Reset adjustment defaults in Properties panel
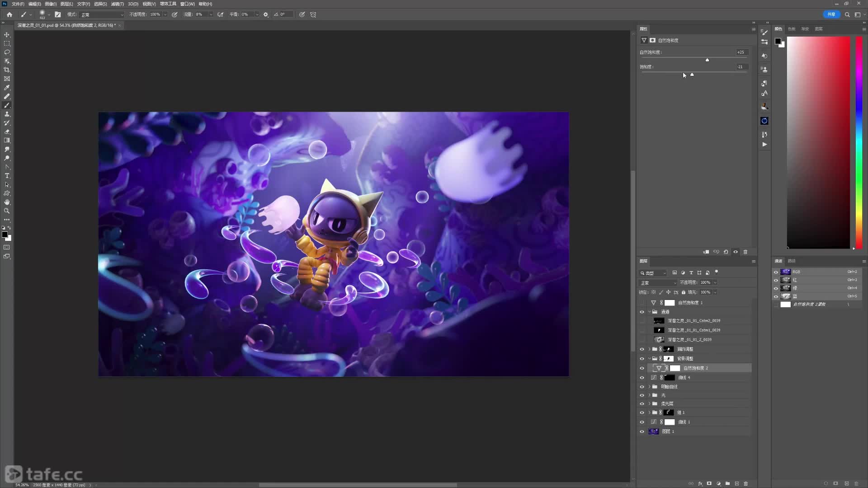Viewport: 868px width, 488px height. pyautogui.click(x=726, y=252)
